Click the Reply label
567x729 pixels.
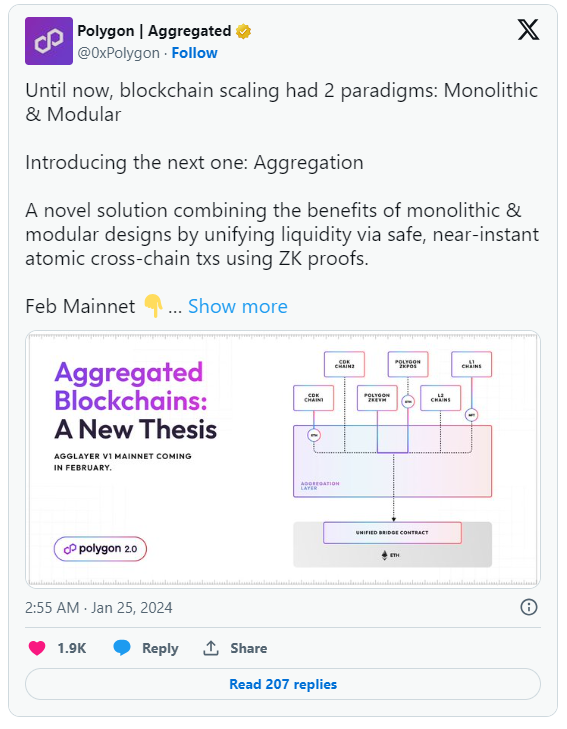click(x=160, y=648)
